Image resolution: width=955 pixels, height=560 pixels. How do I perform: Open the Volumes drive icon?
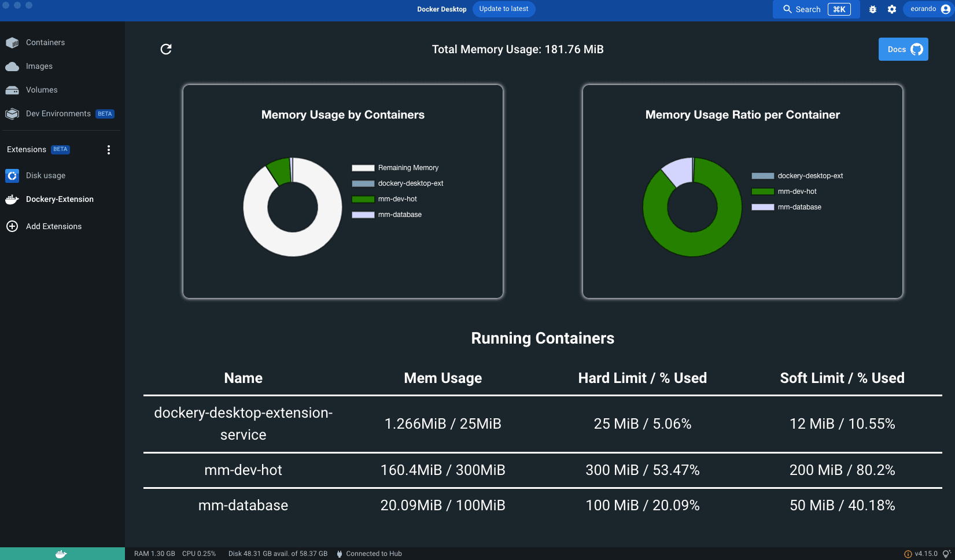point(12,90)
